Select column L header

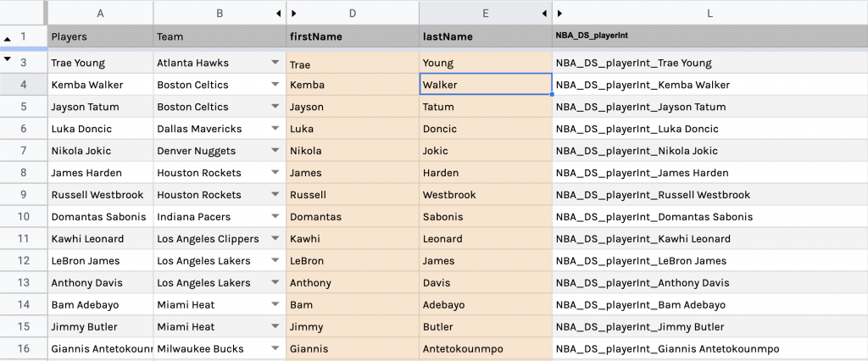[x=709, y=14]
